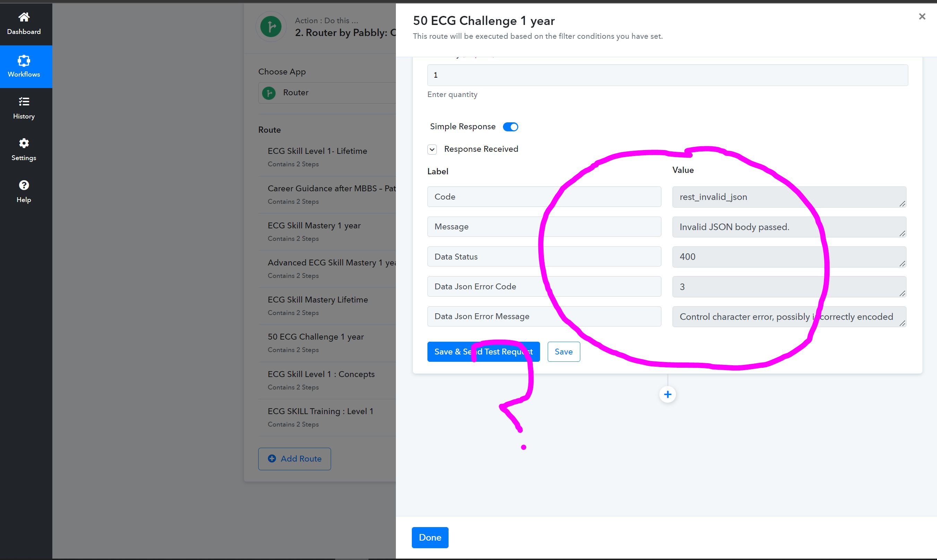
Task: Click the outlined Save button
Action: pos(564,352)
